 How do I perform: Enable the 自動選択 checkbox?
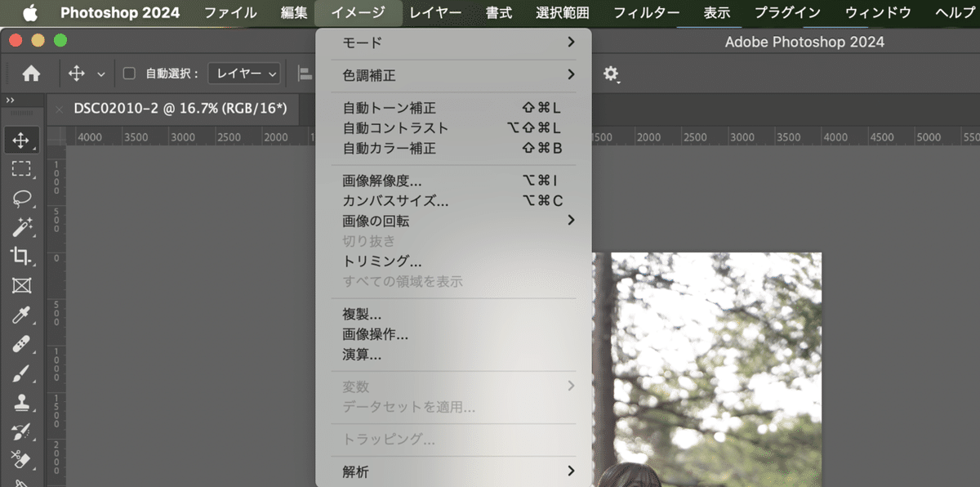(129, 74)
